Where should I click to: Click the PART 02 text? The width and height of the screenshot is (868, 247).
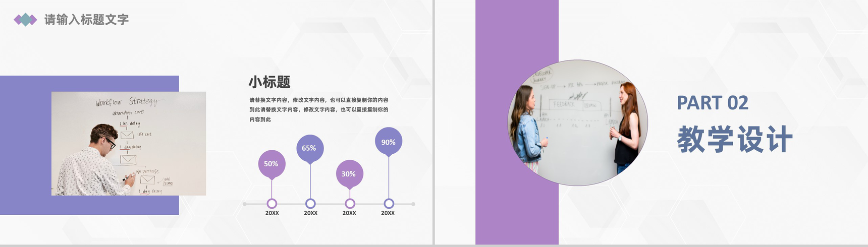click(712, 103)
